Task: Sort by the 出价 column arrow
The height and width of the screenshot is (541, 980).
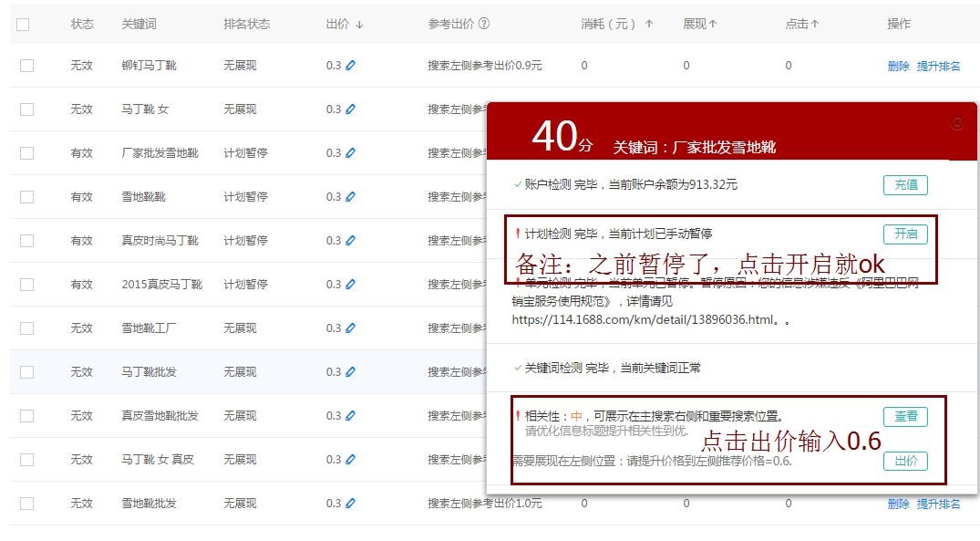Action: [359, 25]
